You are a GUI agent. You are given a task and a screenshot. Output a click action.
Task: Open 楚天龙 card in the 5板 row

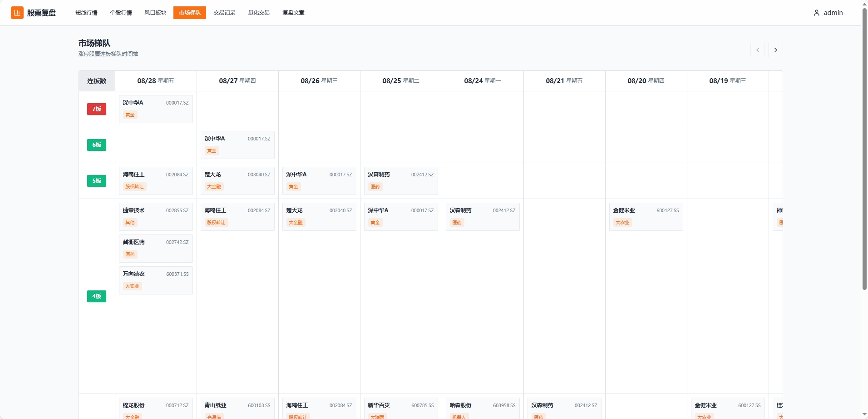(x=237, y=181)
